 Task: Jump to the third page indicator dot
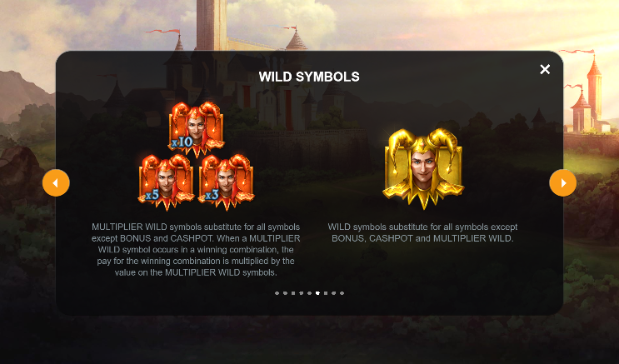(x=293, y=293)
